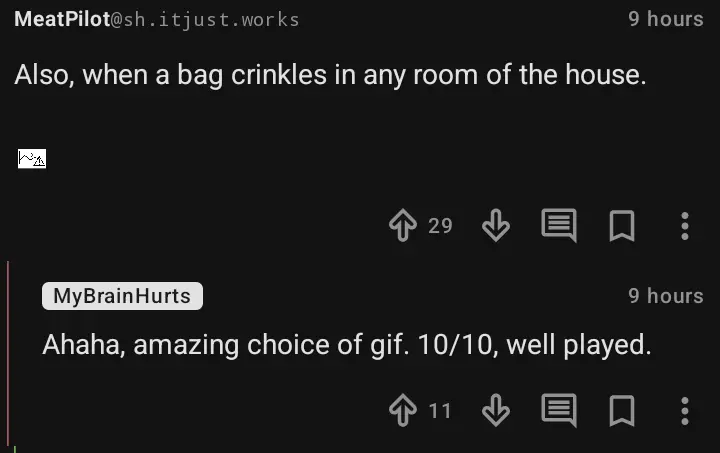720x453 pixels.
Task: Open the broken gif image thumbnail
Action: [x=32, y=158]
